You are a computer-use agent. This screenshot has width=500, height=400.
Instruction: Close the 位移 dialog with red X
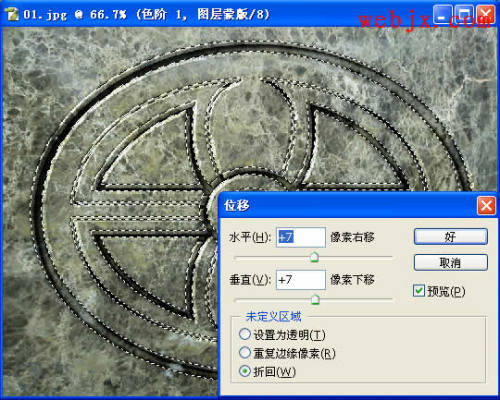pos(486,206)
